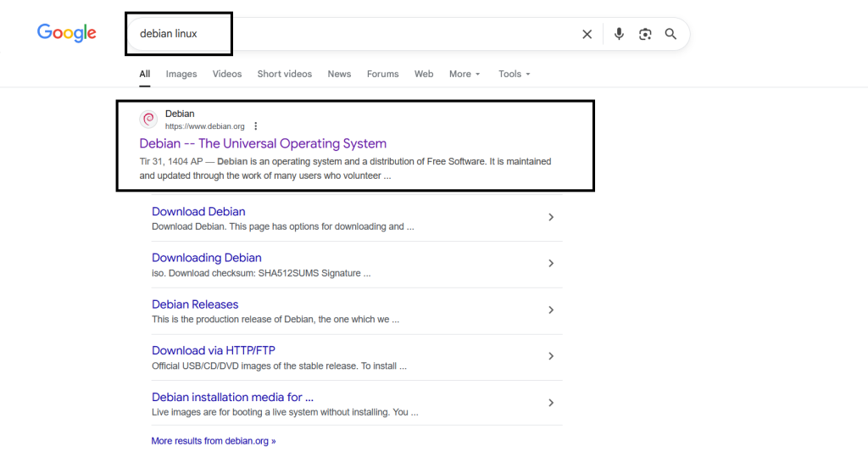Click arrow beside Debian Releases result
Screen dimensions: 868x452
[551, 310]
